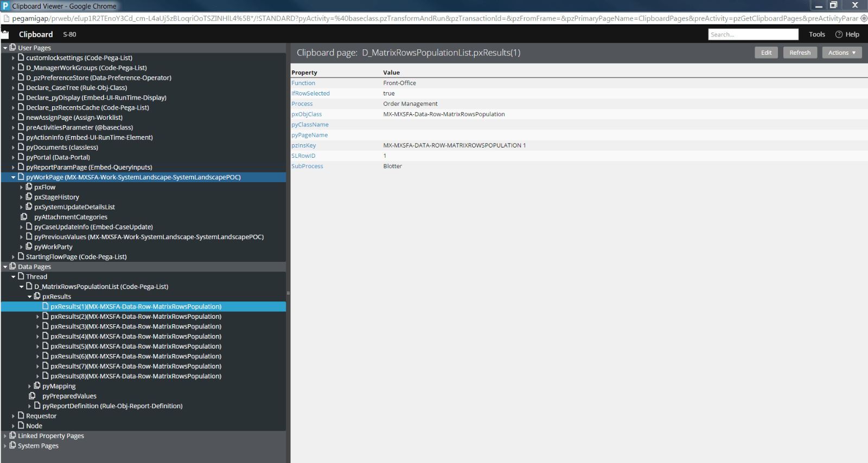Select pyDocuments (classless) tree row
The image size is (868, 463).
[143, 147]
